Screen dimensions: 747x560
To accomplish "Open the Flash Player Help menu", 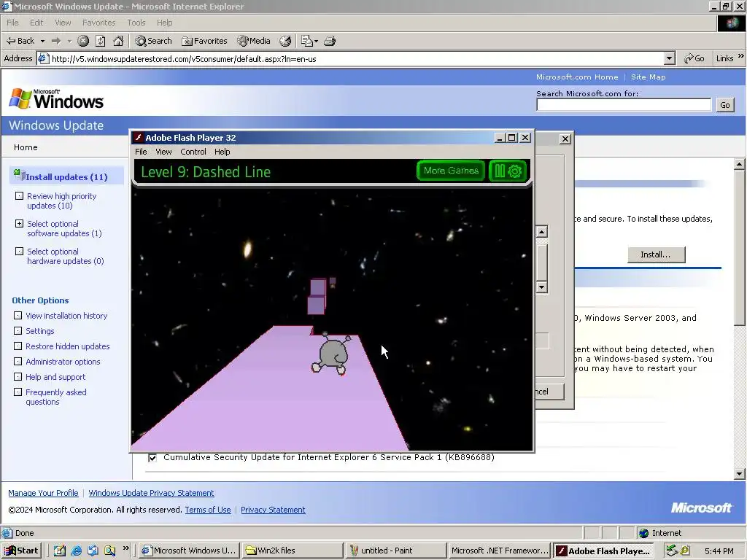I will (x=222, y=152).
